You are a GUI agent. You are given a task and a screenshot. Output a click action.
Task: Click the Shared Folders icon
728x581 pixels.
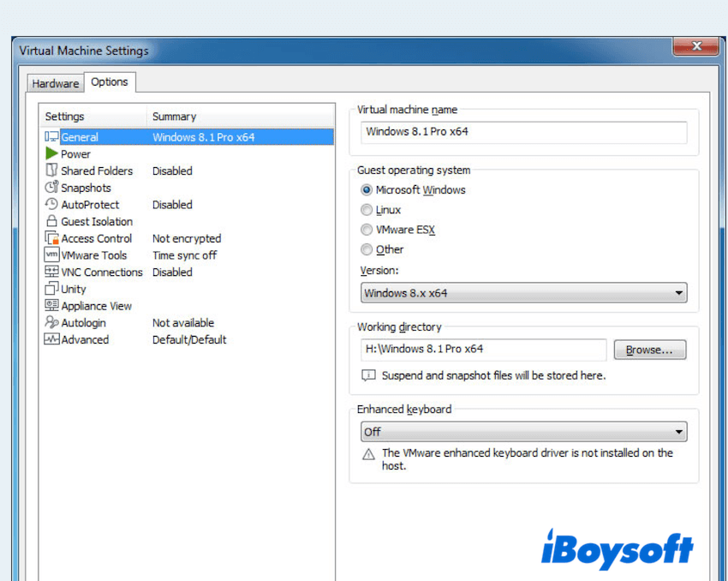[x=51, y=170]
